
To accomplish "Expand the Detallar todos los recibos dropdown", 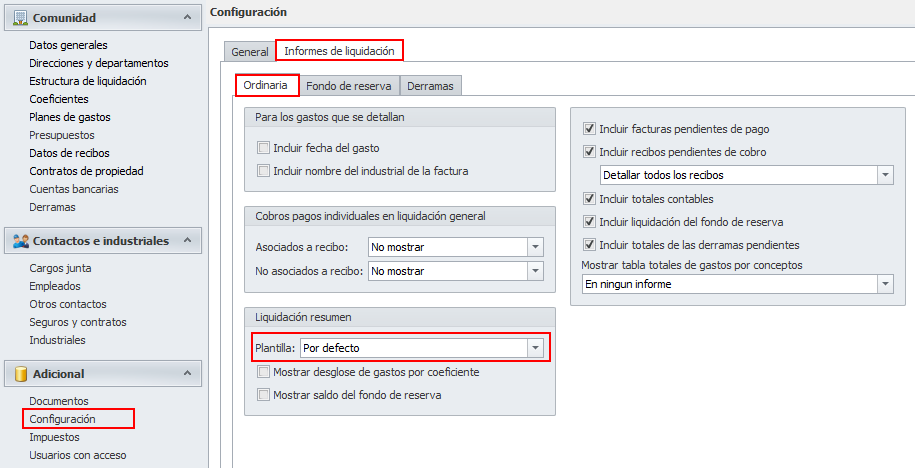I will 885,175.
